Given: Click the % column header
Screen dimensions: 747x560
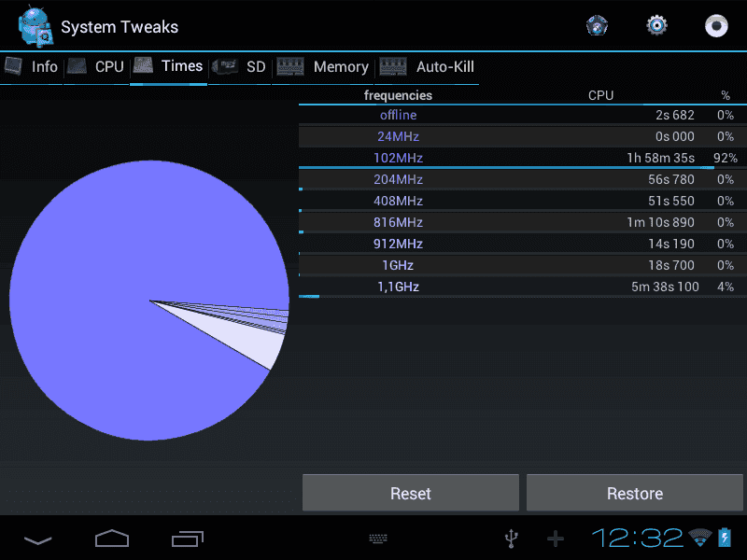Looking at the screenshot, I should [x=726, y=95].
